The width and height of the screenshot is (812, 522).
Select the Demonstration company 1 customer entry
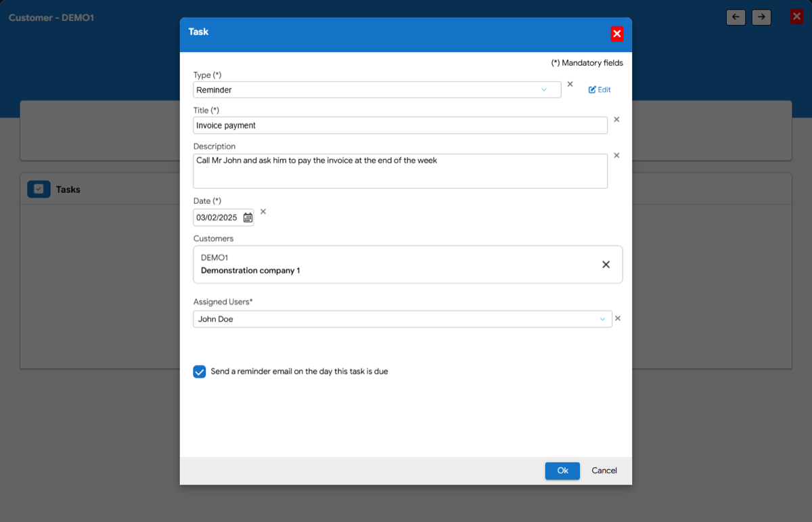pos(407,264)
